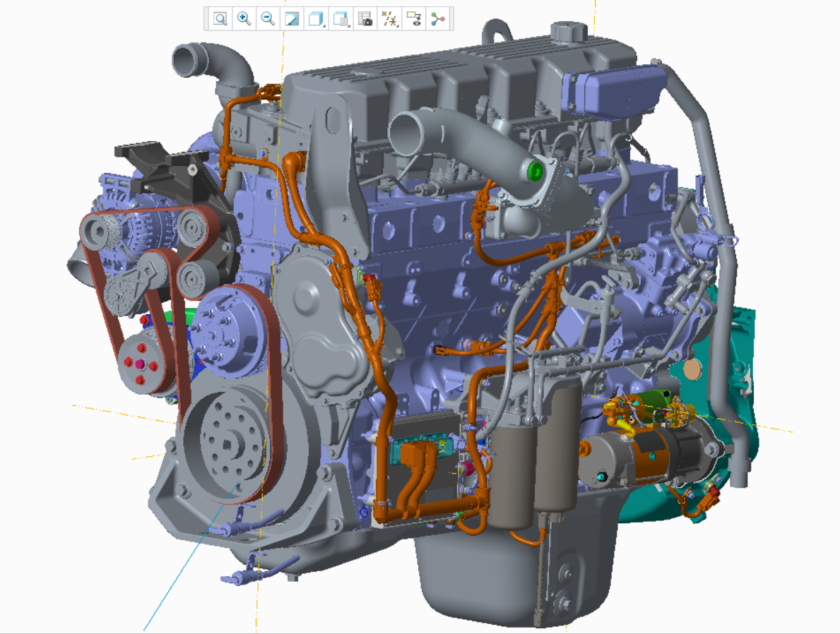Open the Saved Orientations list
The height and width of the screenshot is (634, 840).
(x=341, y=19)
